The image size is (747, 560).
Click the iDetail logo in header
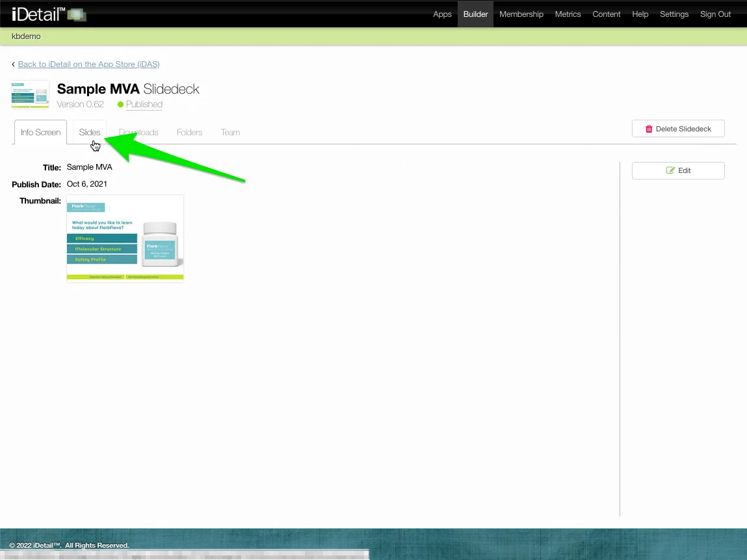49,14
